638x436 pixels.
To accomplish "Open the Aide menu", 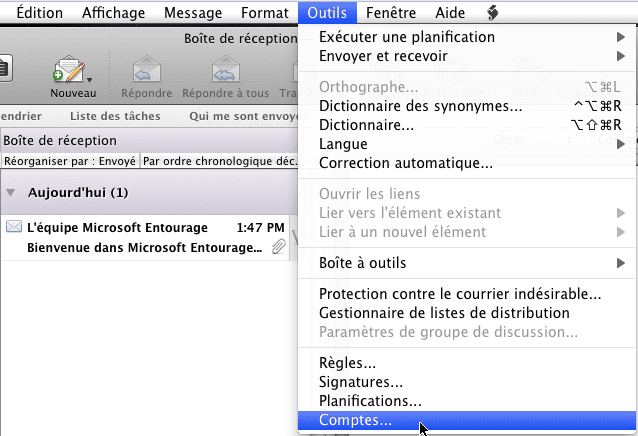I will [x=450, y=13].
